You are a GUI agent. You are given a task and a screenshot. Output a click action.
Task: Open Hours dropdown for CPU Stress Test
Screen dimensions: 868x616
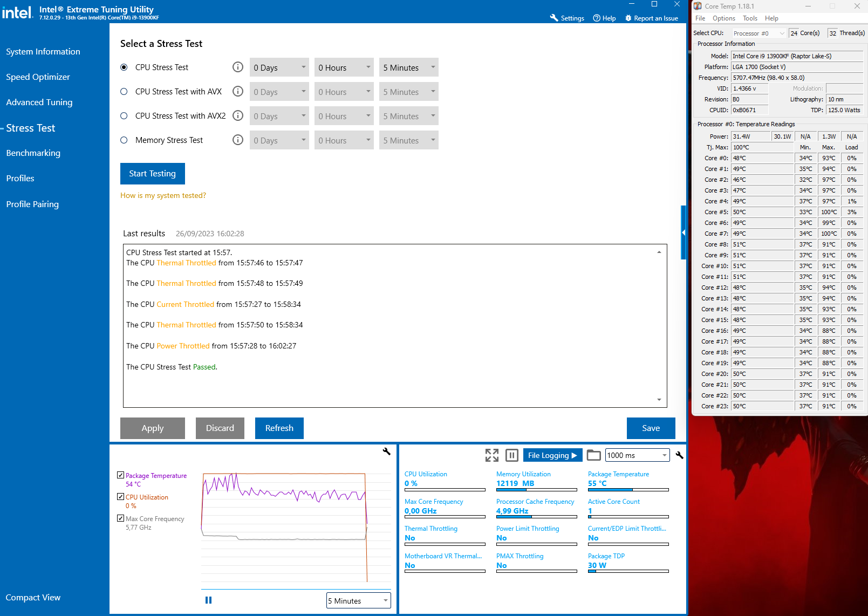pyautogui.click(x=344, y=67)
